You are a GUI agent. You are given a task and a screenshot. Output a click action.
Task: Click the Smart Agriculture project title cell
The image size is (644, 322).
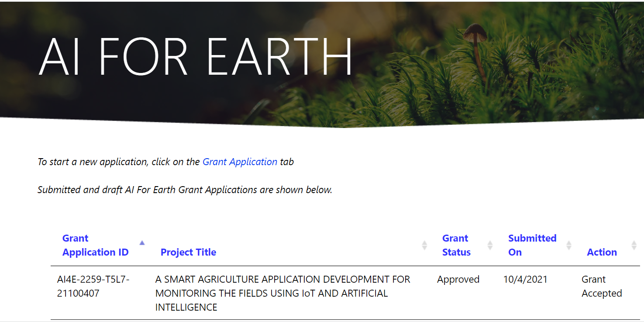click(282, 293)
